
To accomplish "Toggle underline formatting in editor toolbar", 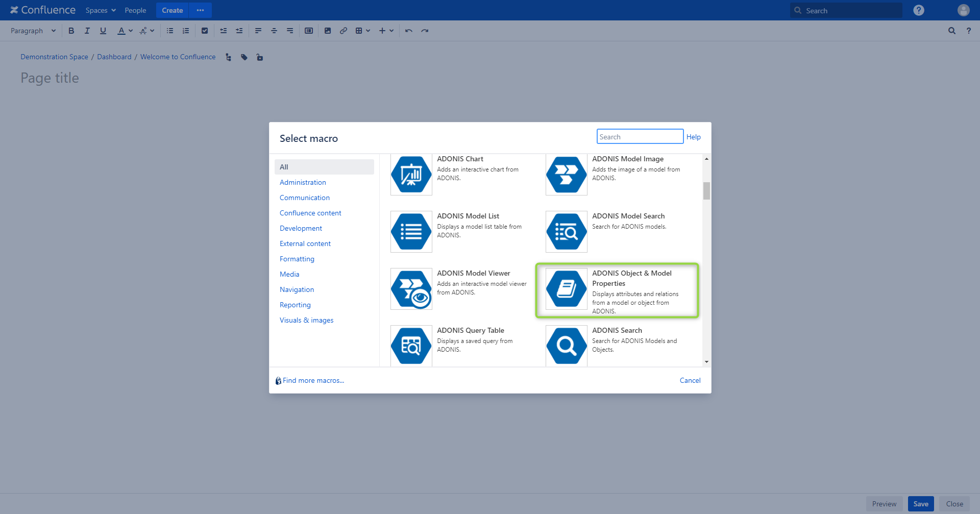I will point(103,31).
